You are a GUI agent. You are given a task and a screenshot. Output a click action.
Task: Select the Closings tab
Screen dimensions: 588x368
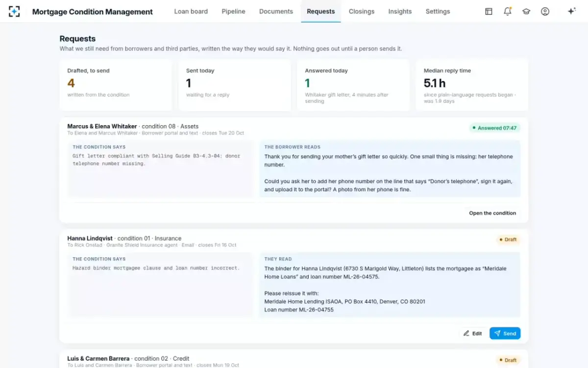(x=362, y=11)
